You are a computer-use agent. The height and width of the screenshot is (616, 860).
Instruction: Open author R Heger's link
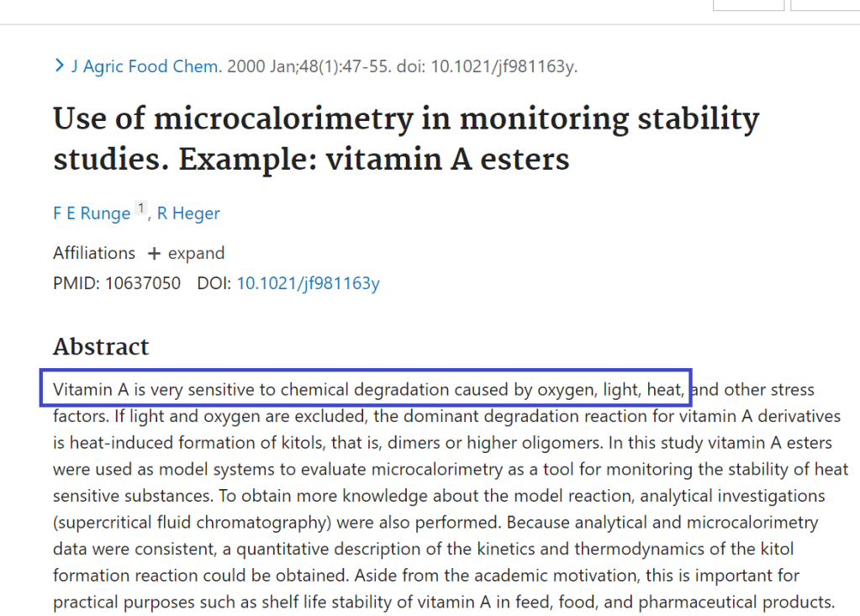tap(188, 213)
